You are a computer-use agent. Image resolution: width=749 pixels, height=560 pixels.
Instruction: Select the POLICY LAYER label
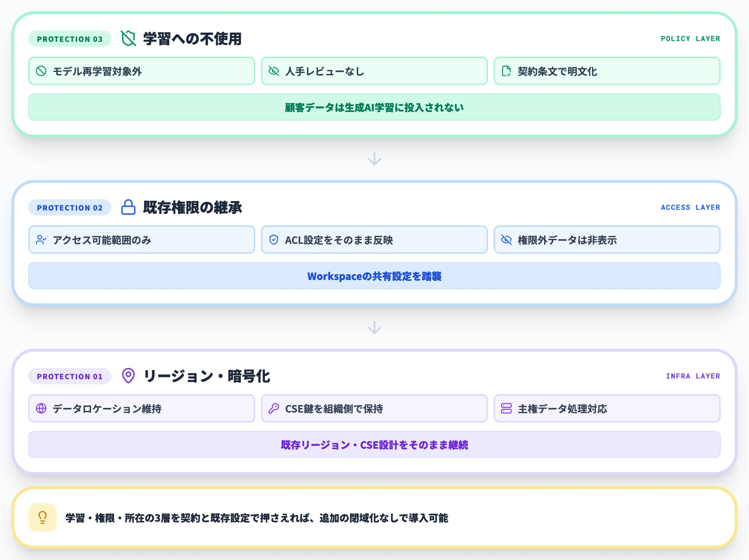click(x=690, y=39)
